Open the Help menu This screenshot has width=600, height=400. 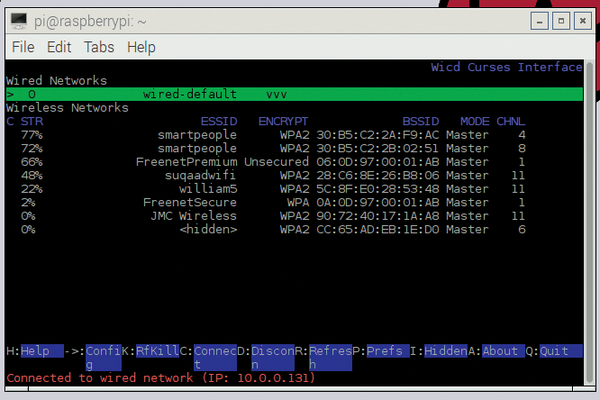(x=141, y=47)
